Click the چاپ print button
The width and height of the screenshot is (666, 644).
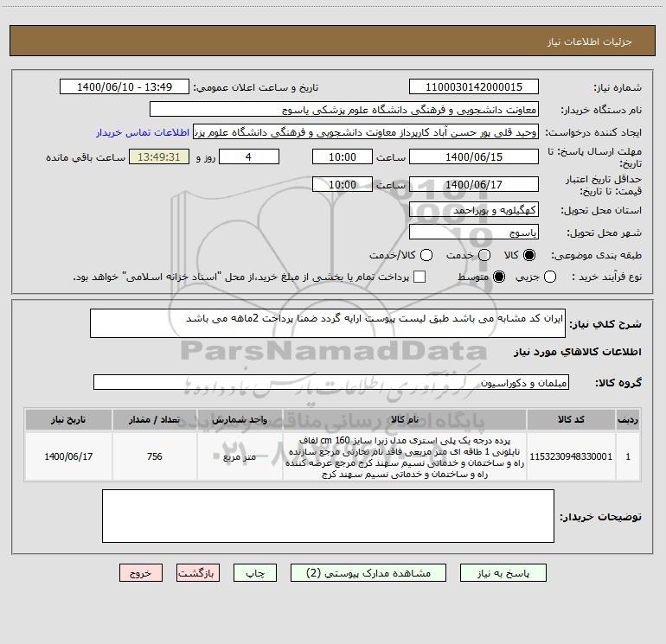pos(255,573)
